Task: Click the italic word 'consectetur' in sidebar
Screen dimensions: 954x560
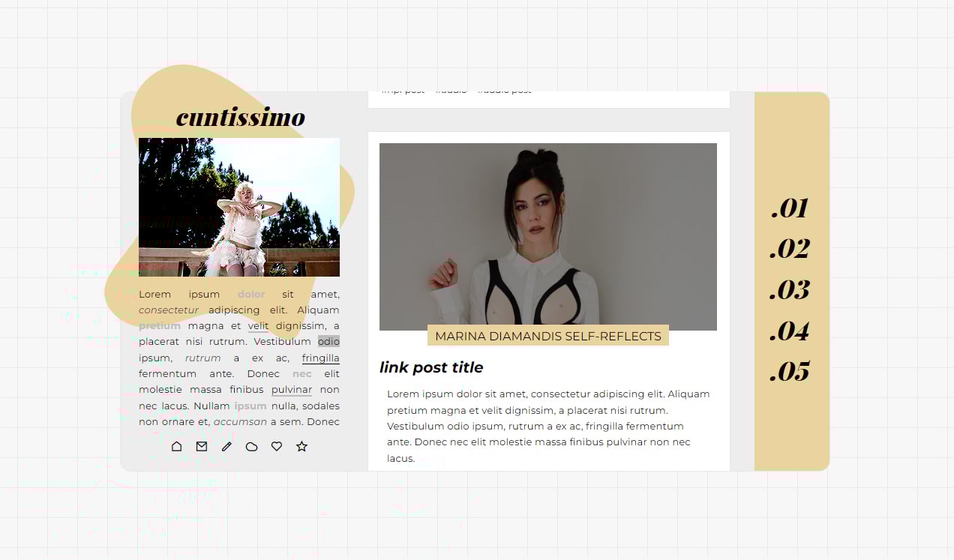Action: pos(169,310)
